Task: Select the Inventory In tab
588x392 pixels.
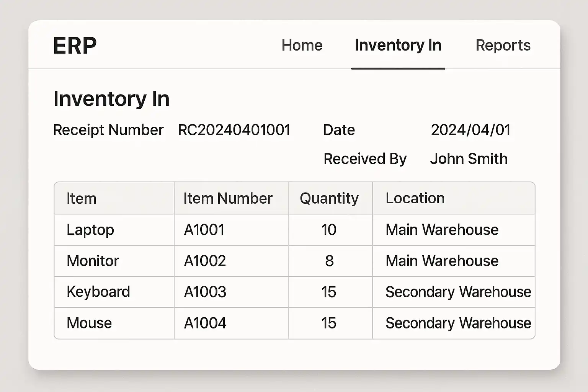Action: [x=398, y=46]
